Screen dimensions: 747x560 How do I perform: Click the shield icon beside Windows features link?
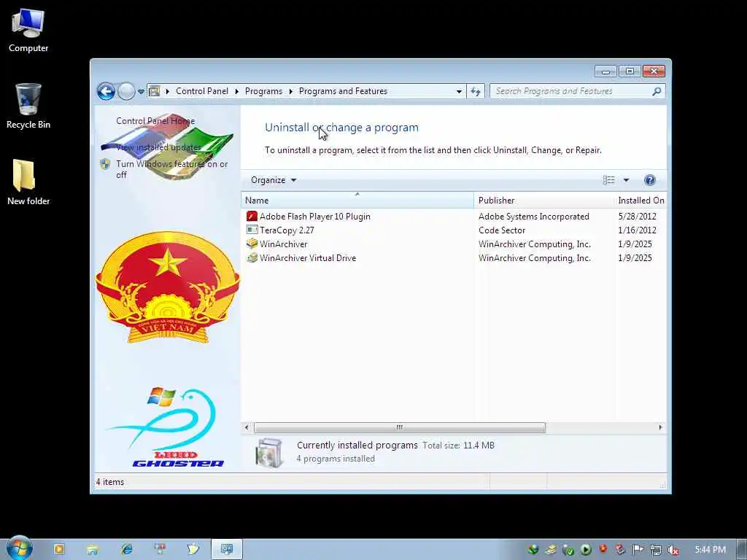(105, 164)
